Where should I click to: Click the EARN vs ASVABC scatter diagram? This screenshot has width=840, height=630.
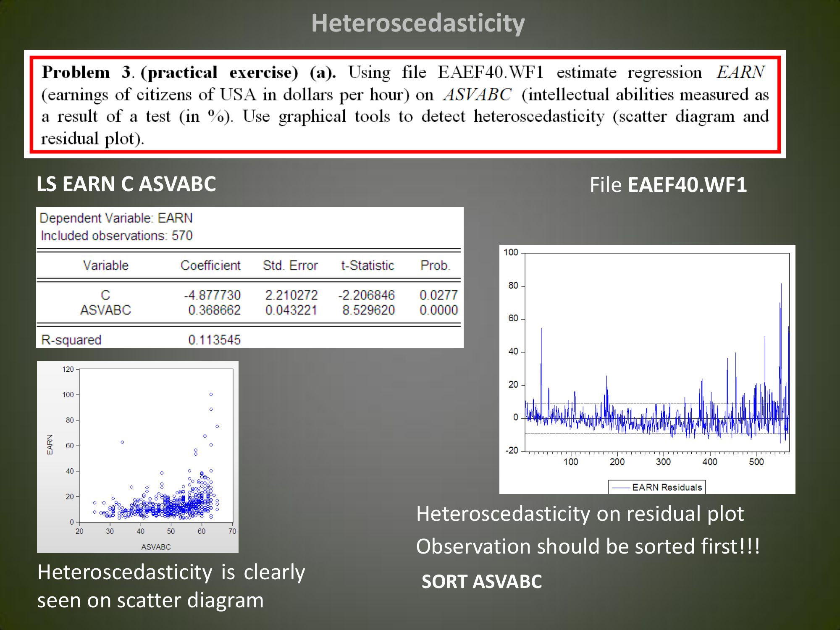point(155,445)
